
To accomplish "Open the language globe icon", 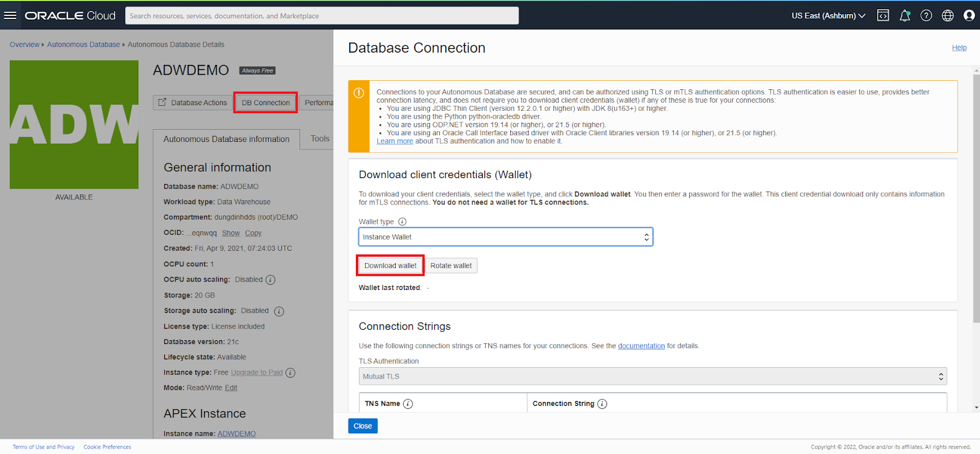I will click(x=948, y=15).
